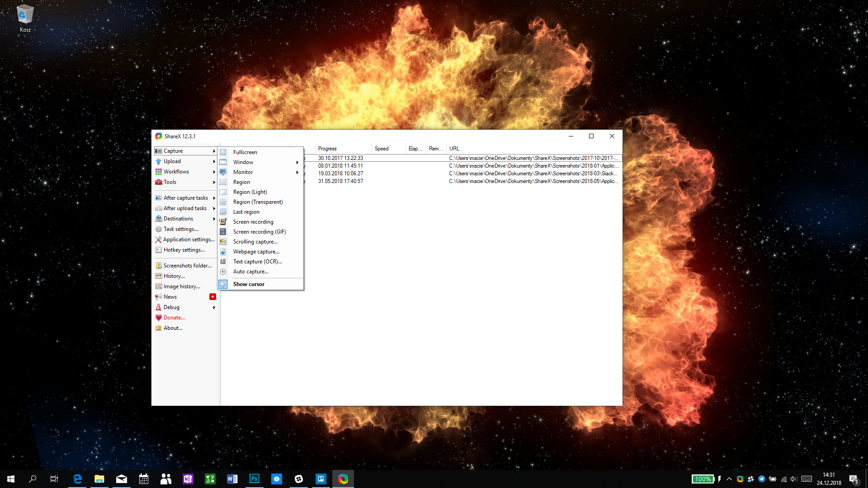The image size is (868, 488).
Task: Expand the Destinations submenu
Action: tap(185, 219)
